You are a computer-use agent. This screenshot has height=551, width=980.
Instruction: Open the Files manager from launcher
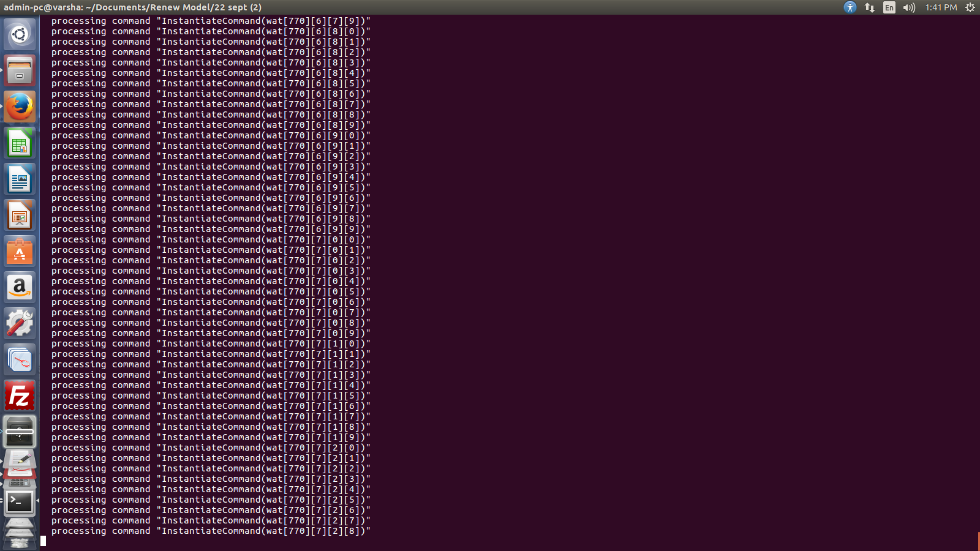(x=20, y=70)
